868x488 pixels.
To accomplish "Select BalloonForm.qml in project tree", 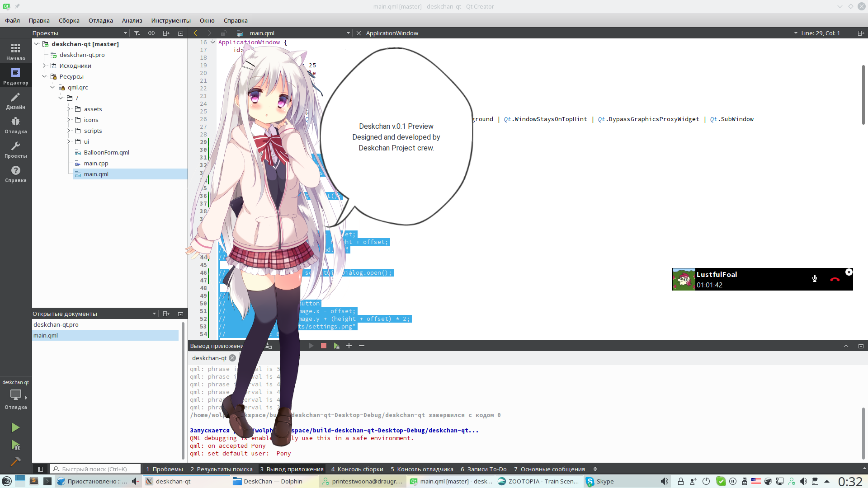I will [106, 152].
